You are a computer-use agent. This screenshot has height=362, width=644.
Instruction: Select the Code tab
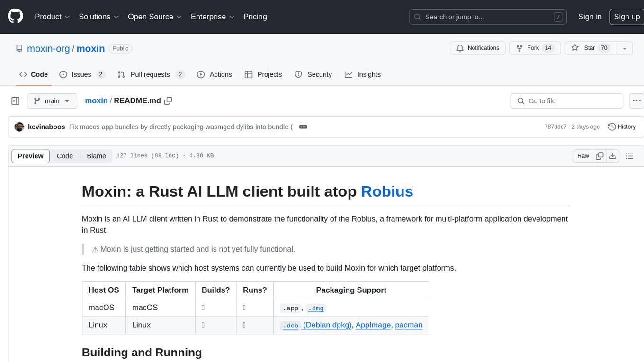coord(33,74)
